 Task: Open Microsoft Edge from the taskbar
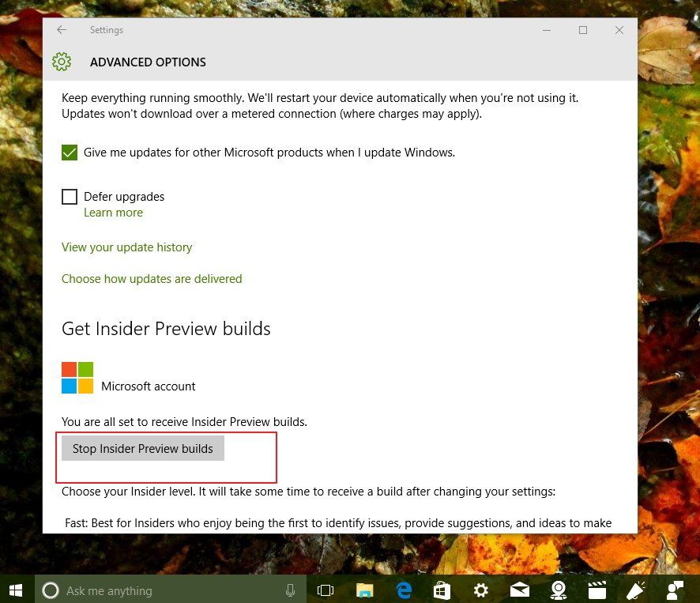pos(404,590)
